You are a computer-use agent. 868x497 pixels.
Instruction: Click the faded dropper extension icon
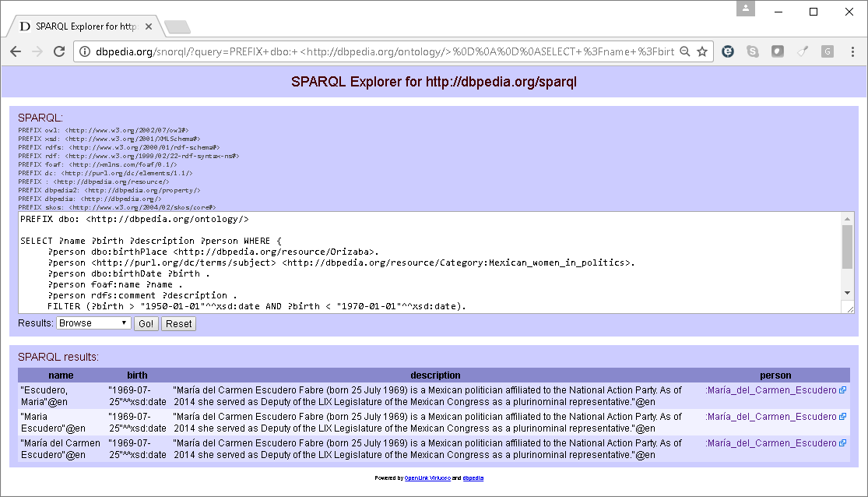point(803,51)
